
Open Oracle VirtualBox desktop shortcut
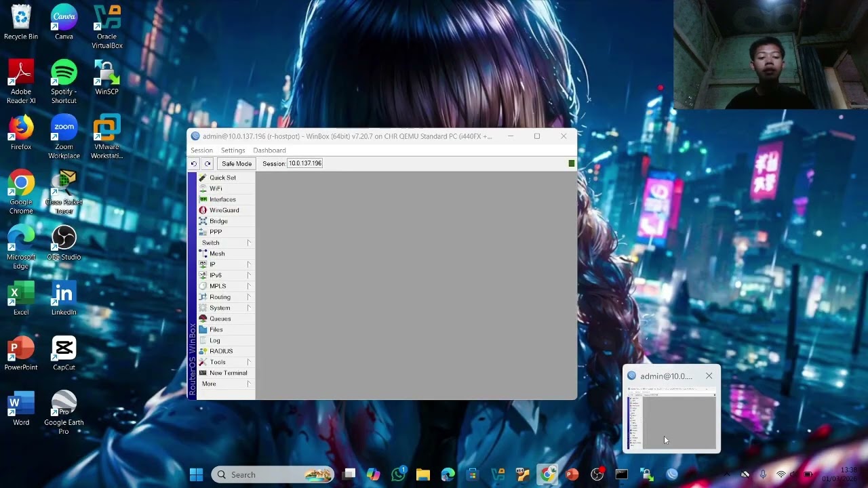[x=106, y=27]
